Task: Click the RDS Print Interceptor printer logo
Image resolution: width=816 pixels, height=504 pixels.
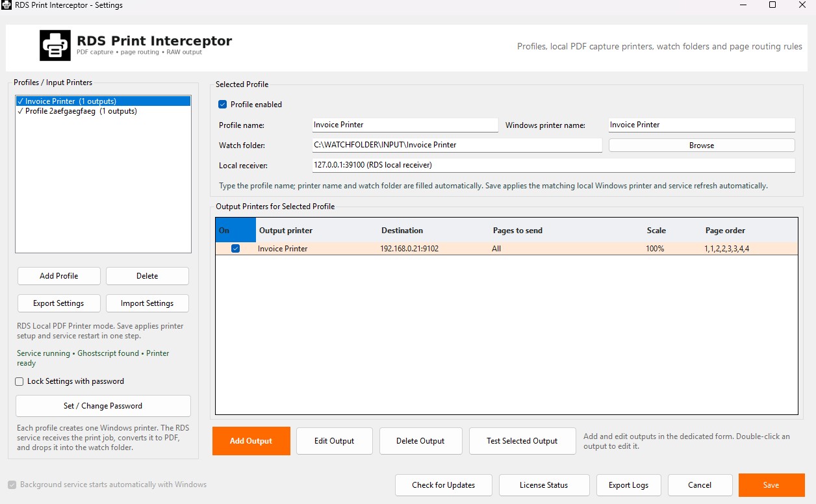Action: [55, 45]
